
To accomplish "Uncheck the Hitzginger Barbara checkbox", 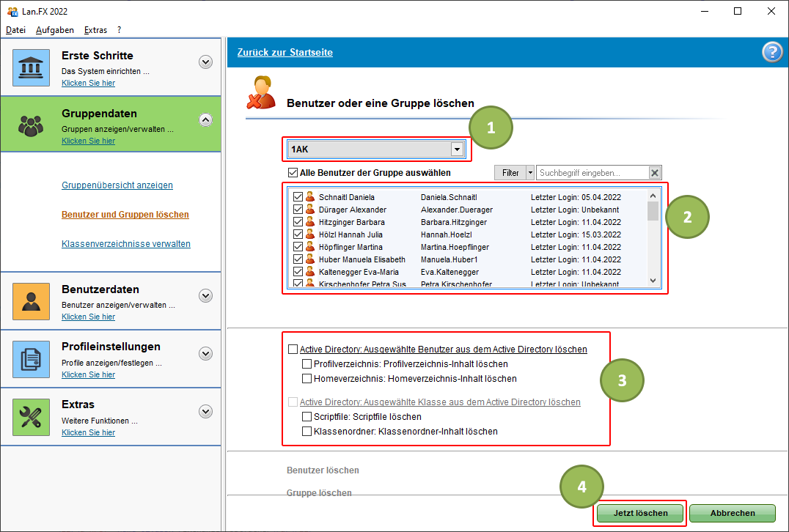I will [298, 222].
